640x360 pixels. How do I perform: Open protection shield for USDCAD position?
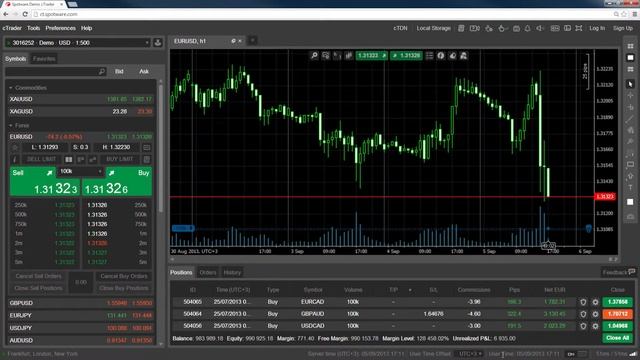(583, 326)
